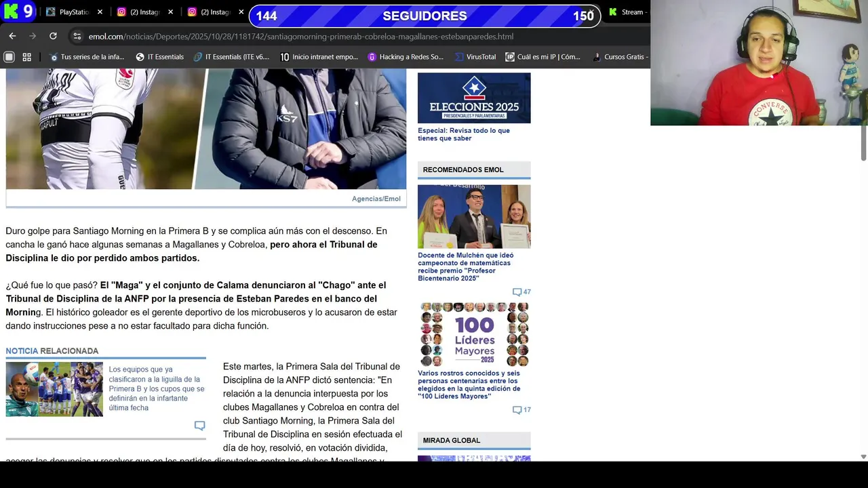Open 'Especial: Revisa todo lo que tienes que saber'
Viewport: 868px width, 488px height.
coord(464,134)
